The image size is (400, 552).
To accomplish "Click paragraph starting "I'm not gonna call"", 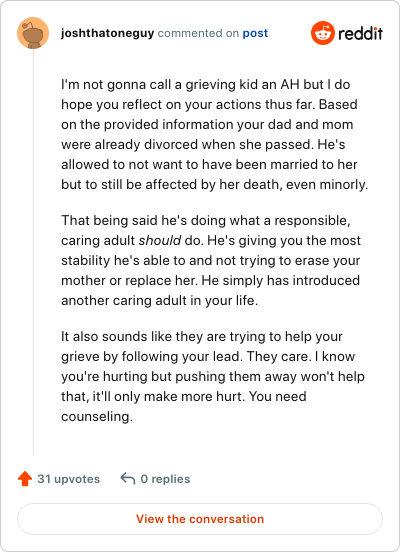I will tap(214, 134).
